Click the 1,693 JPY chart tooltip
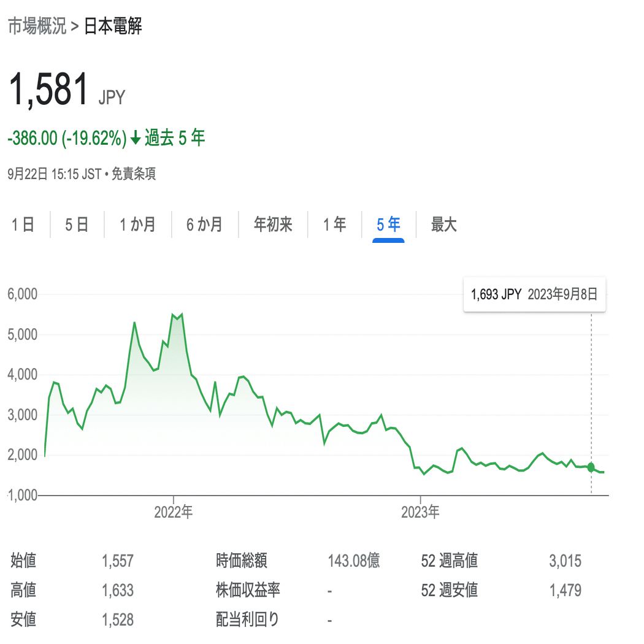Viewport: 644px width, 644px height. tap(534, 294)
